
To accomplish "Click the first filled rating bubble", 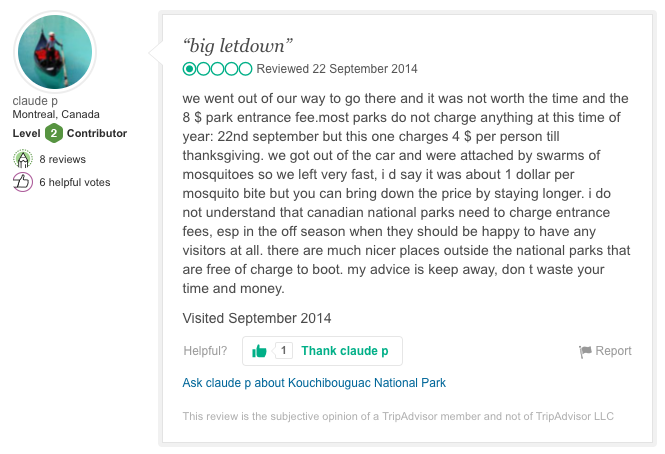I will click(x=190, y=69).
